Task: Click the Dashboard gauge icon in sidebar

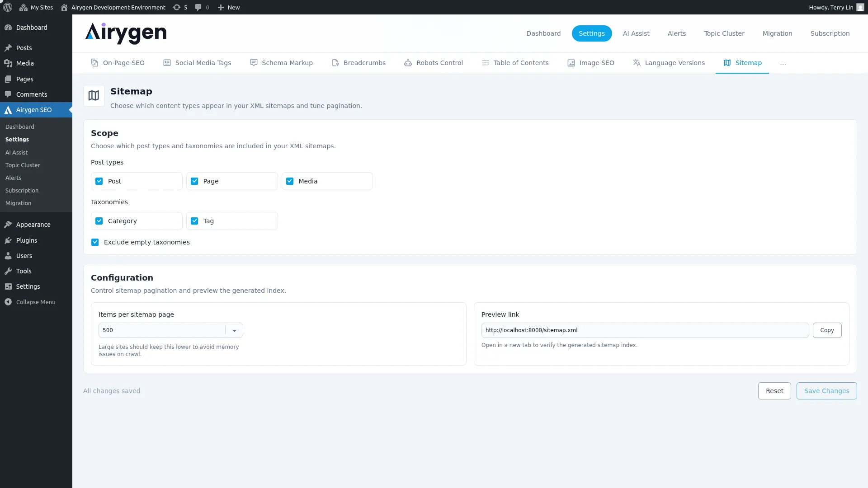Action: [8, 28]
